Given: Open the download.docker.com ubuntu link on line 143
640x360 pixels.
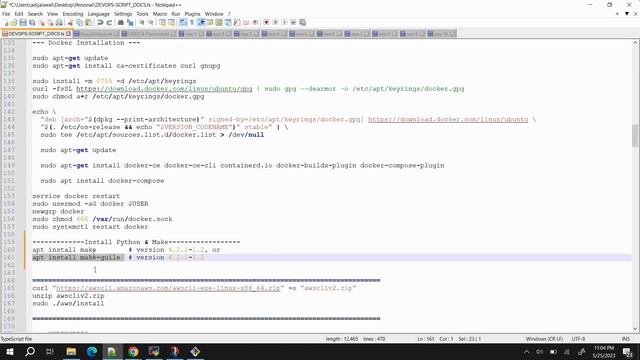Looking at the screenshot, I should point(448,119).
